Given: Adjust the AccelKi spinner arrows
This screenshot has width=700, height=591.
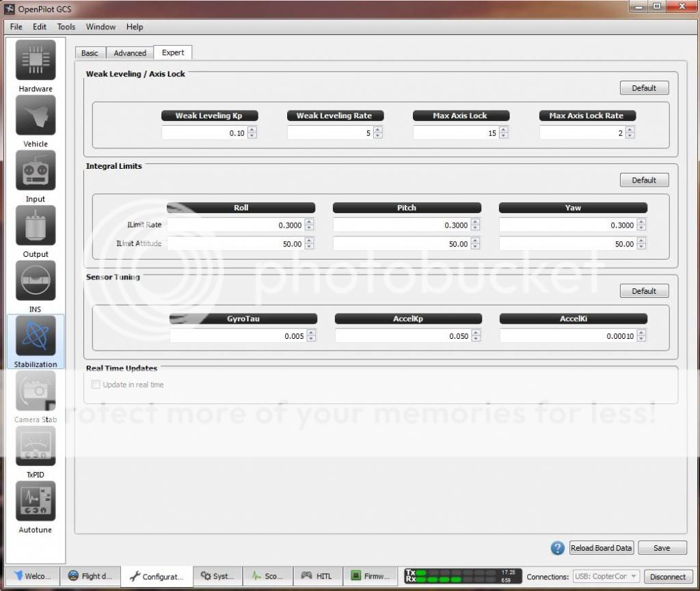Looking at the screenshot, I should [x=641, y=336].
